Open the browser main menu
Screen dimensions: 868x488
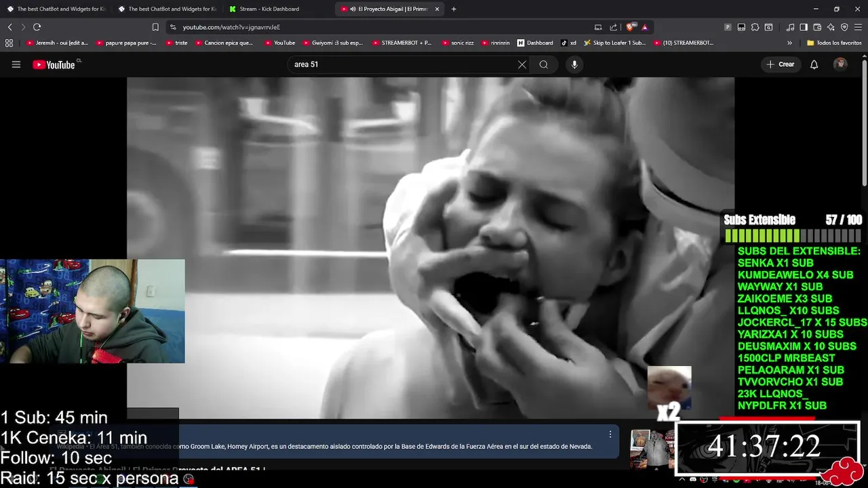point(859,27)
